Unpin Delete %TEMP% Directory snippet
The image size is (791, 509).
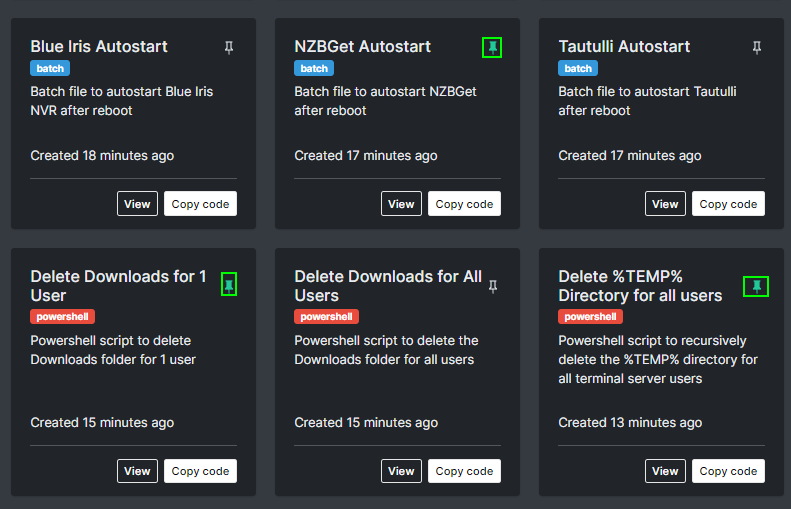pos(756,287)
